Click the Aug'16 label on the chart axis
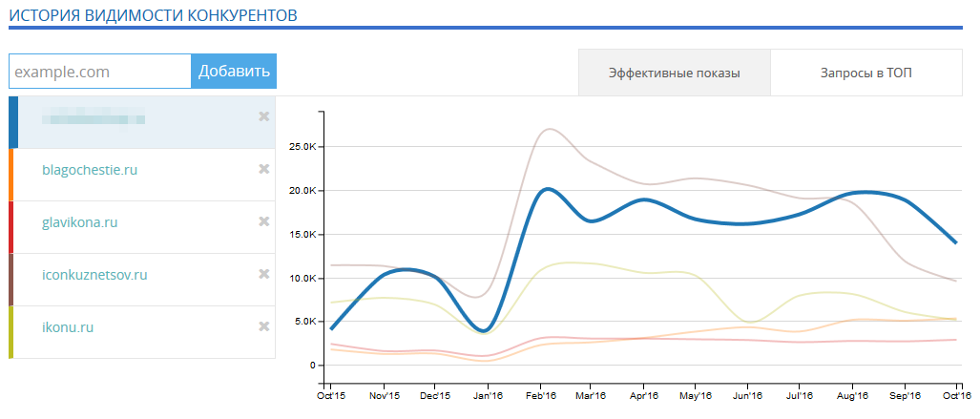 coord(852,395)
